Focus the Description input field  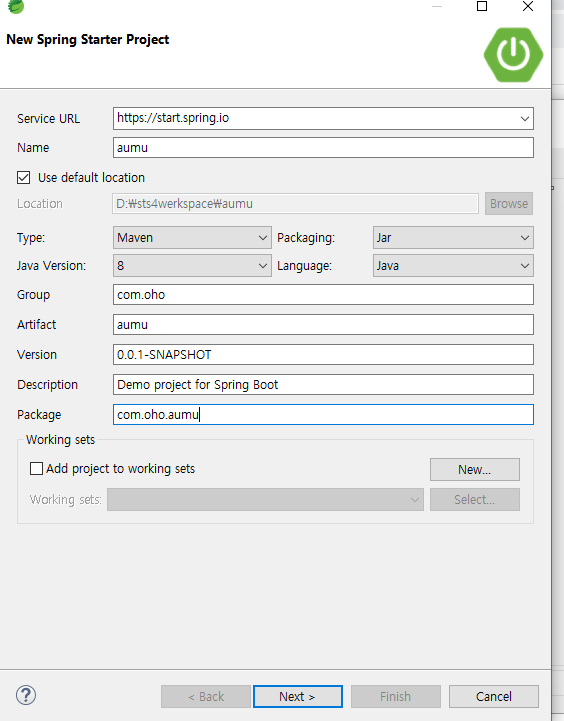[323, 384]
